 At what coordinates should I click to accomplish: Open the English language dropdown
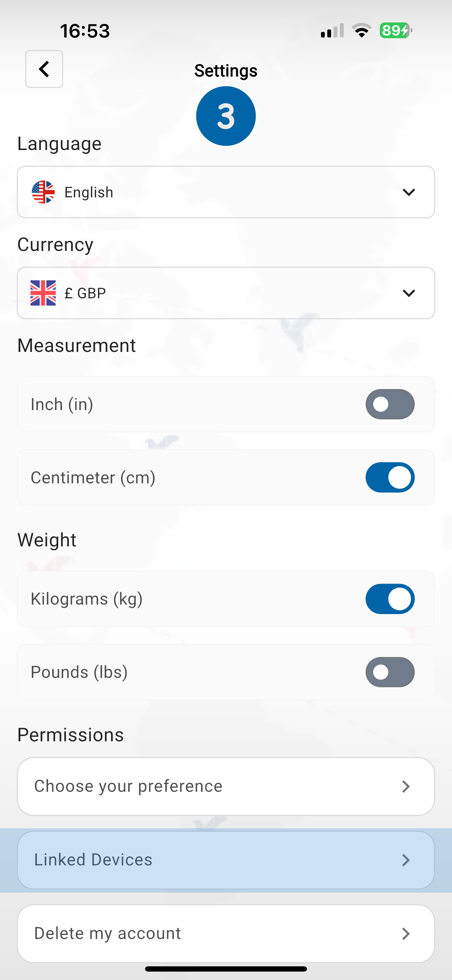(x=226, y=192)
